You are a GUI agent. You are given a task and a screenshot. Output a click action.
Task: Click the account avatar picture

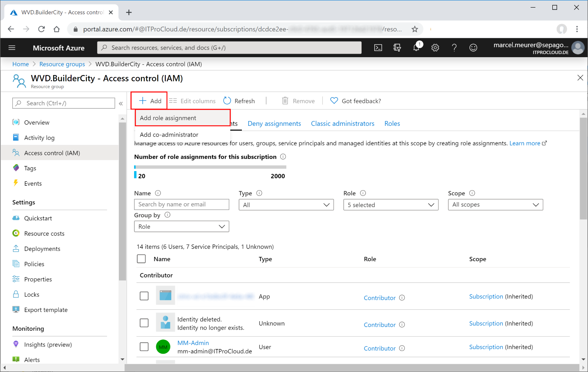pos(578,48)
